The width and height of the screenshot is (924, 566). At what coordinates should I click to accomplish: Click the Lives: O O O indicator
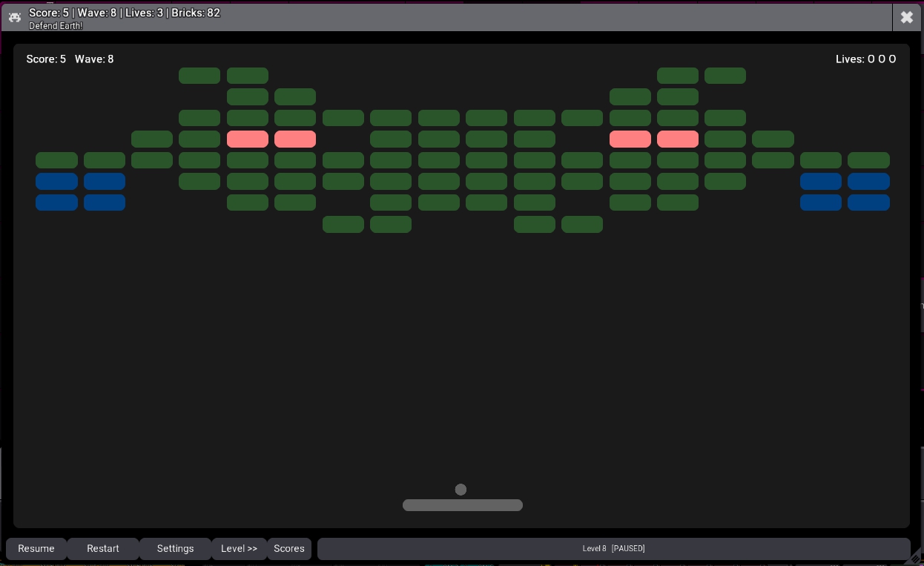(865, 59)
